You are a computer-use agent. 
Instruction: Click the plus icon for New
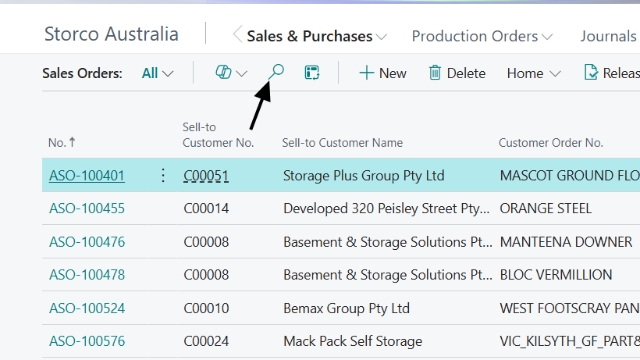(x=366, y=73)
